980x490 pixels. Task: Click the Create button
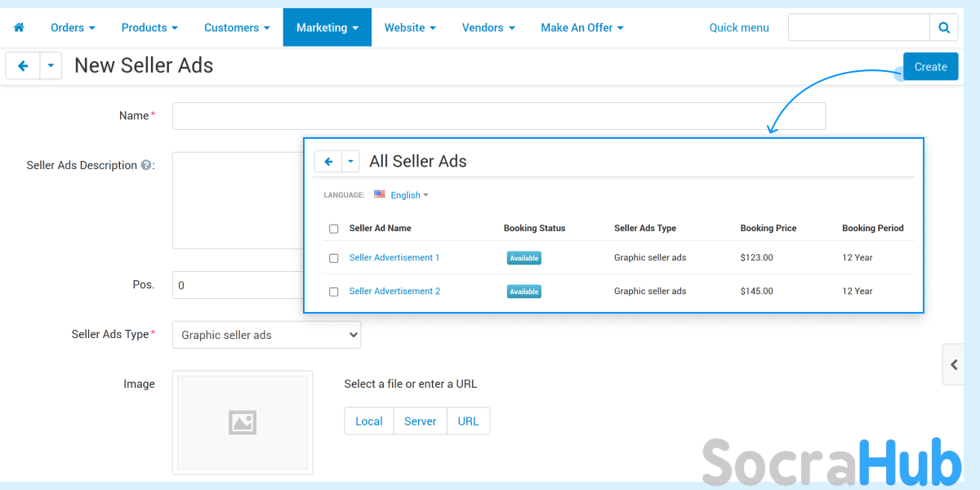pos(930,67)
